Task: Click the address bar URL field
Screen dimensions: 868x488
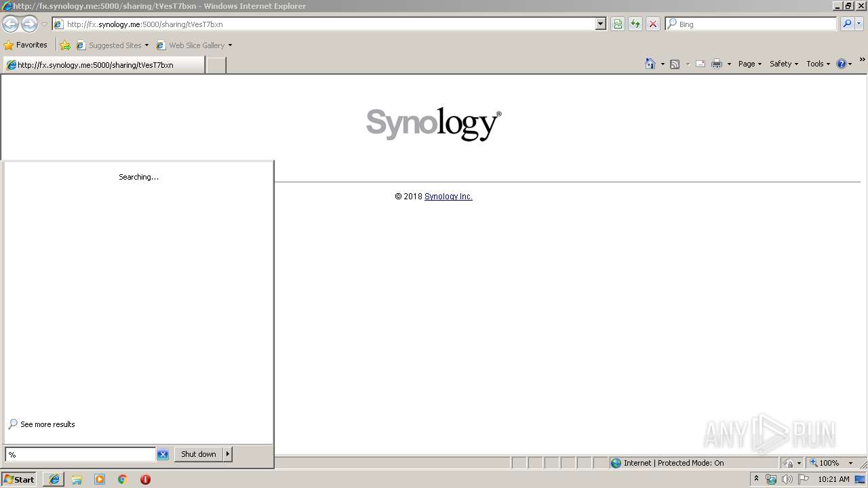Action: click(324, 24)
